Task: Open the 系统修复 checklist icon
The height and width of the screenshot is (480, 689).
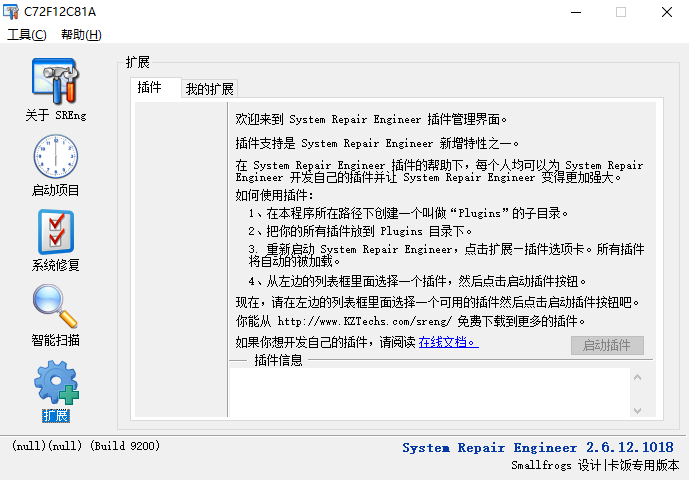Action: (55, 232)
